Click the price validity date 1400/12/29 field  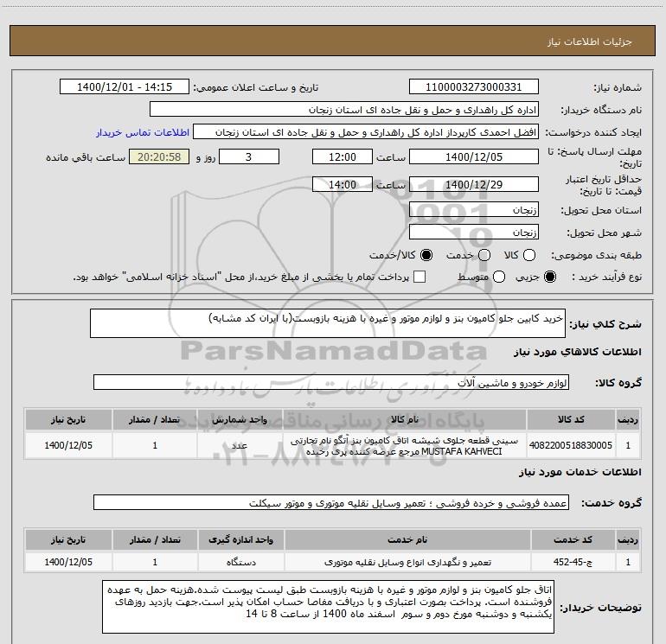[x=474, y=184]
